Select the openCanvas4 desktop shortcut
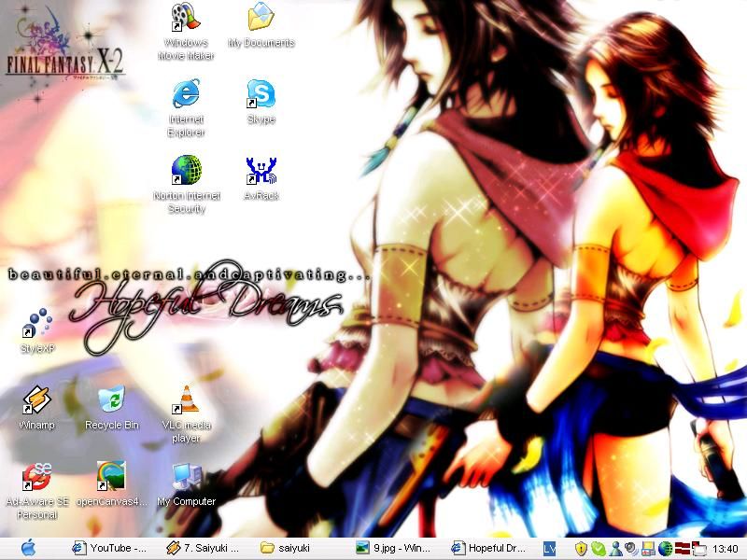 coord(111,483)
